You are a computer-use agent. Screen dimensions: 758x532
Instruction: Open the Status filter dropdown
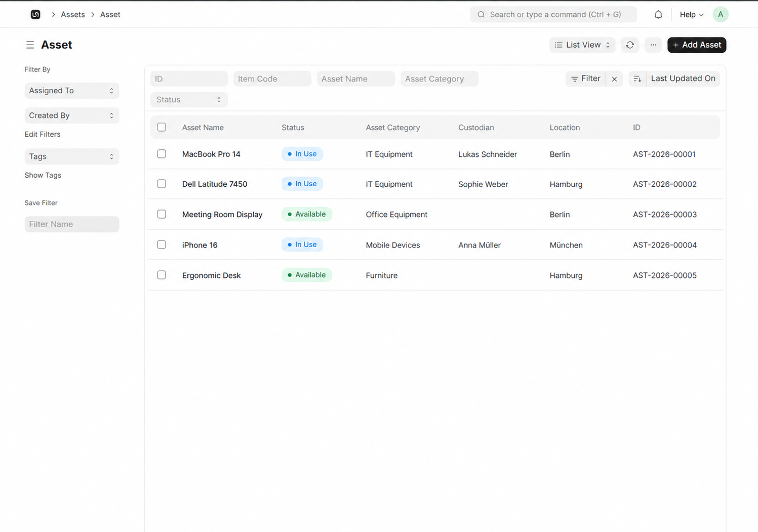click(189, 100)
